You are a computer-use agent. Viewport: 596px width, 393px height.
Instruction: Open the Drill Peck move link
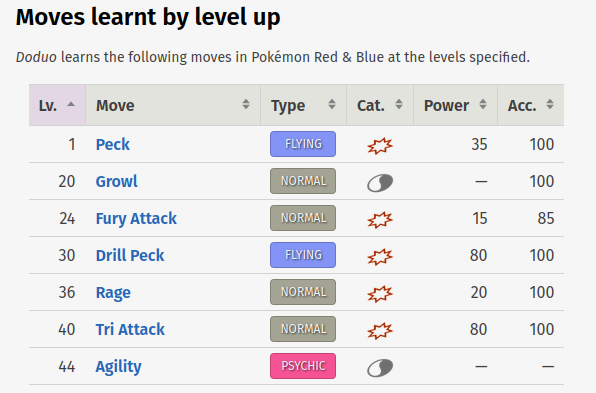tap(130, 255)
